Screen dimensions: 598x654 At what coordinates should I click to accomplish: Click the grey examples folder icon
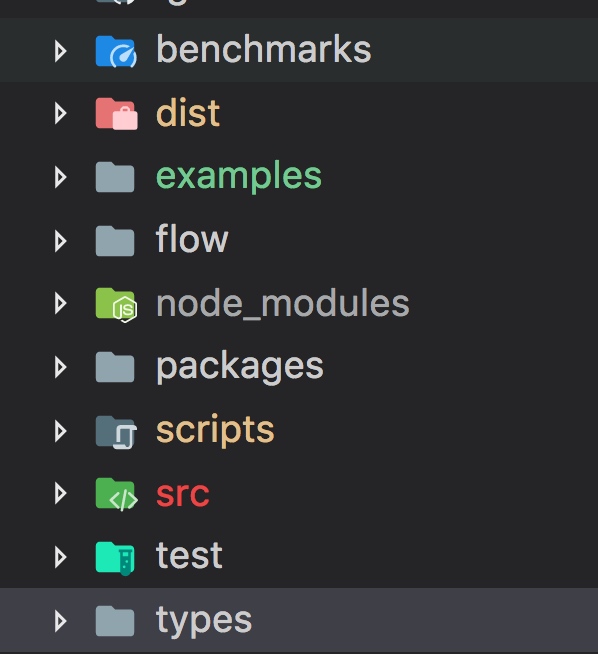115,177
